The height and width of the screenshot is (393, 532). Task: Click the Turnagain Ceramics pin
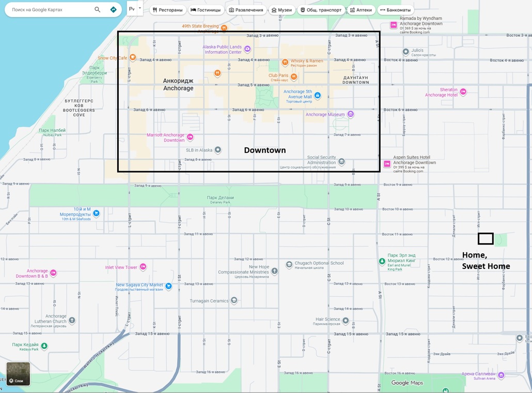[234, 300]
